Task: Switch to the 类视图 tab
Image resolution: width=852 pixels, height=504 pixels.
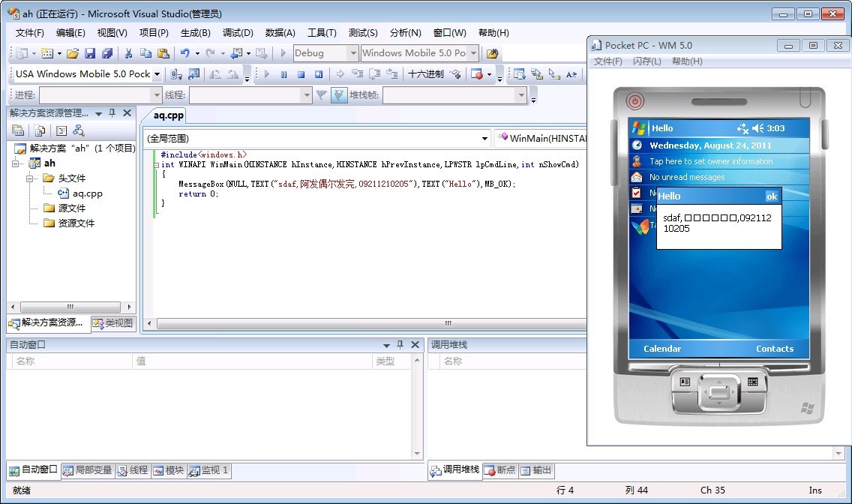Action: tap(113, 323)
